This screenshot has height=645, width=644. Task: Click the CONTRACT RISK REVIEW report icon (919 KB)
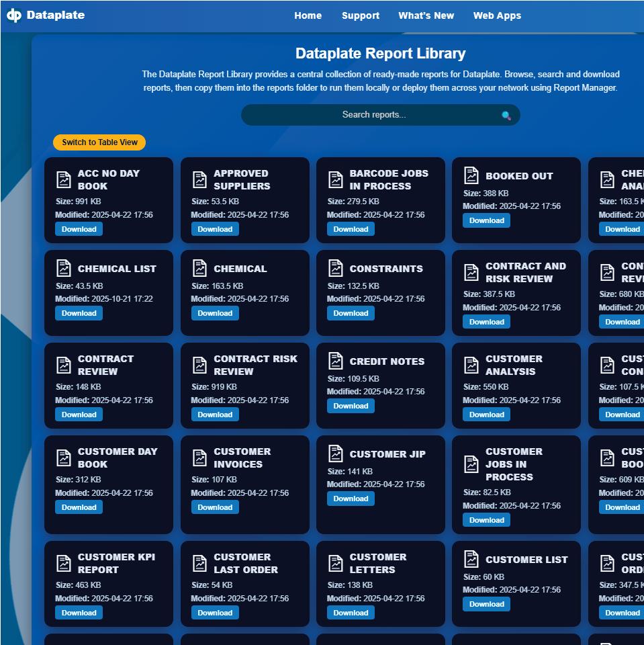[199, 365]
